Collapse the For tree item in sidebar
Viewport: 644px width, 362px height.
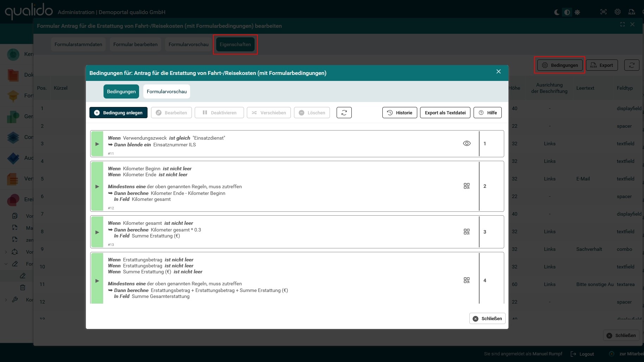(x=6, y=264)
